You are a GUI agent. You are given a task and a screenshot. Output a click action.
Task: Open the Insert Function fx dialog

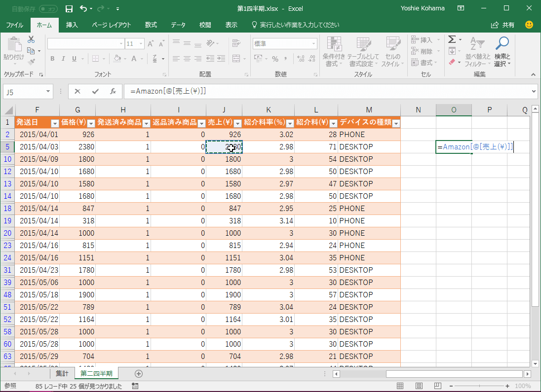113,91
